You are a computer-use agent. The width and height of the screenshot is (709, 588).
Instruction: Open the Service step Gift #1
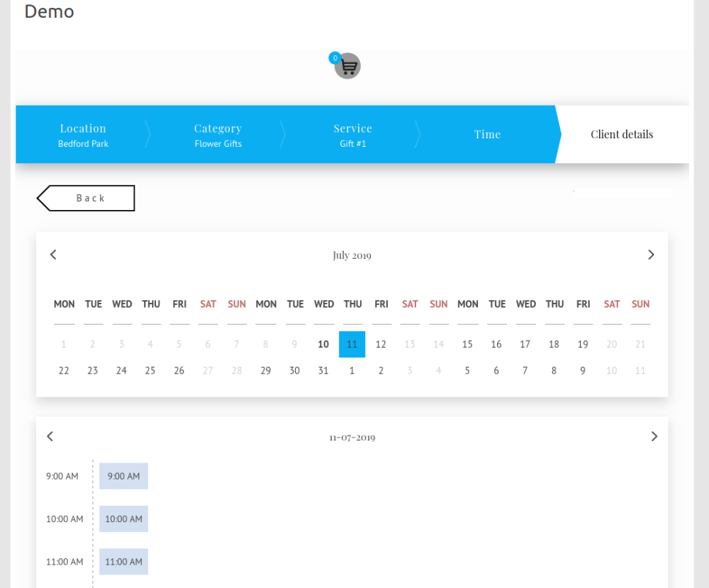pyautogui.click(x=352, y=135)
